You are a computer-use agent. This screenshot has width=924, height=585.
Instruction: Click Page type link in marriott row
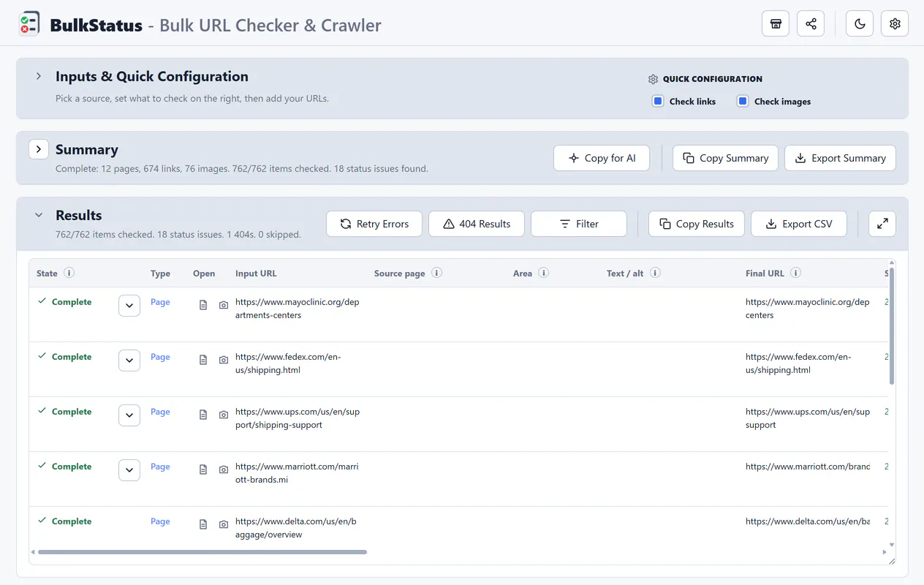[160, 467]
